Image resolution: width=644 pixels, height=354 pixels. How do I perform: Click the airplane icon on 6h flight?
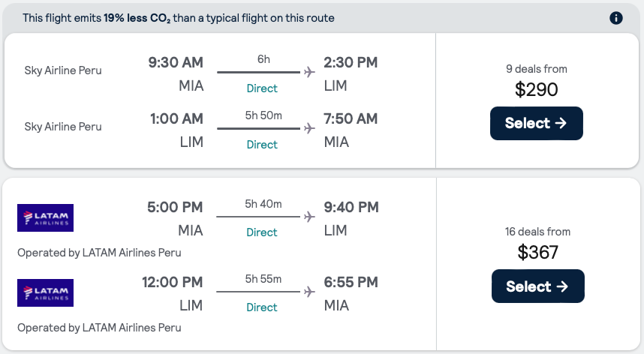pyautogui.click(x=308, y=72)
